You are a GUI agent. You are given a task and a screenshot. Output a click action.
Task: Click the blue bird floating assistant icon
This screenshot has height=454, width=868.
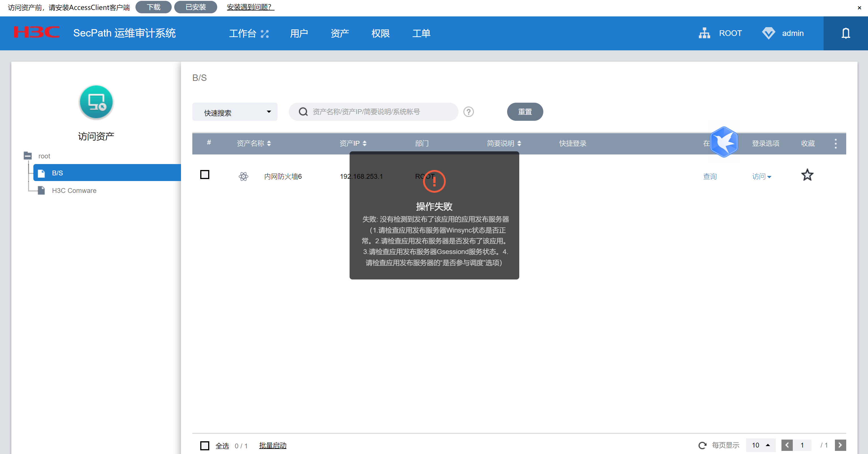pos(724,142)
